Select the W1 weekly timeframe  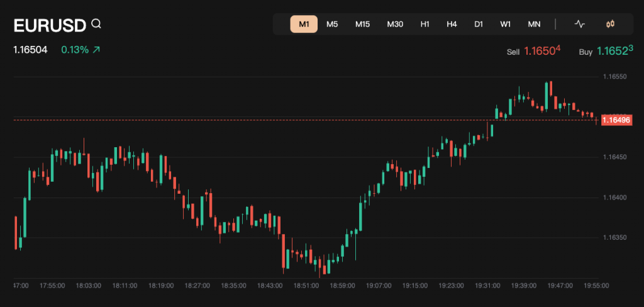[506, 25]
